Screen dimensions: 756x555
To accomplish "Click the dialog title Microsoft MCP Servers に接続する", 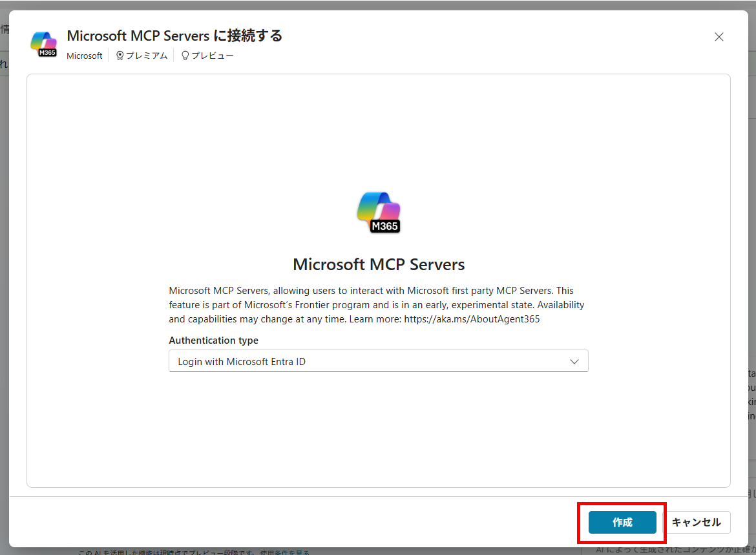I will [x=174, y=36].
